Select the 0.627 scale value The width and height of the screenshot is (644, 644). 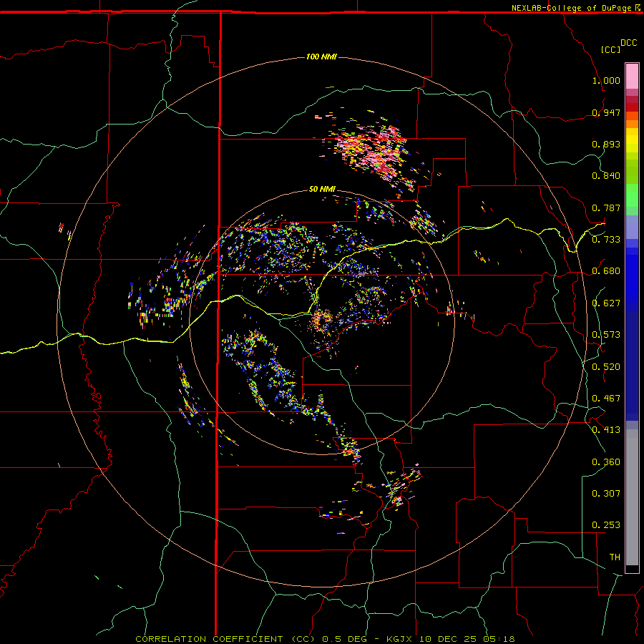tap(606, 303)
